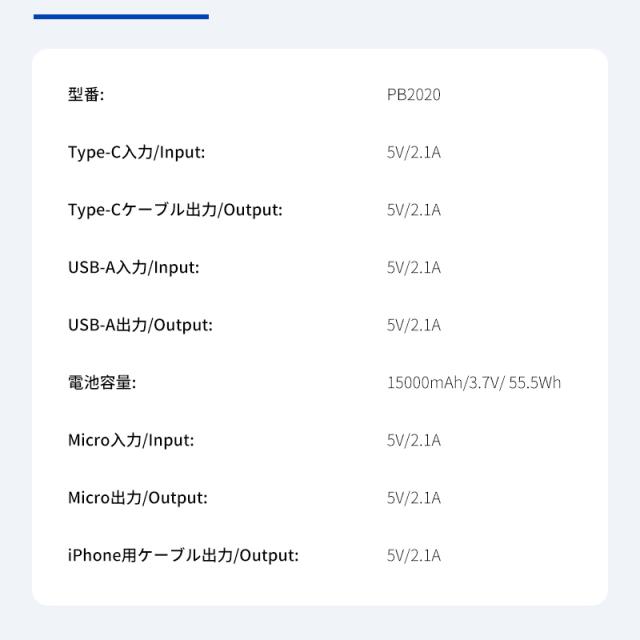This screenshot has height=640, width=640.
Task: Click the 5V/2.1A value beside Type-C入力/Input
Action: click(x=413, y=152)
